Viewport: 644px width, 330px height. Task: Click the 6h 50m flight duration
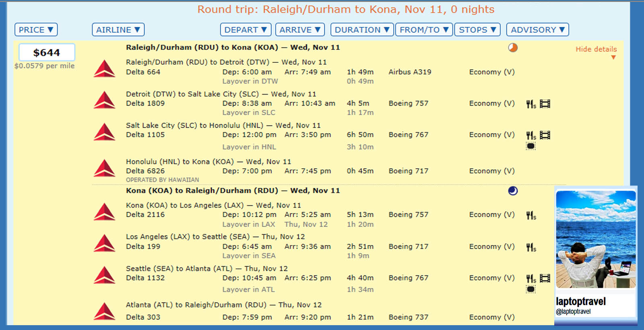pyautogui.click(x=360, y=135)
